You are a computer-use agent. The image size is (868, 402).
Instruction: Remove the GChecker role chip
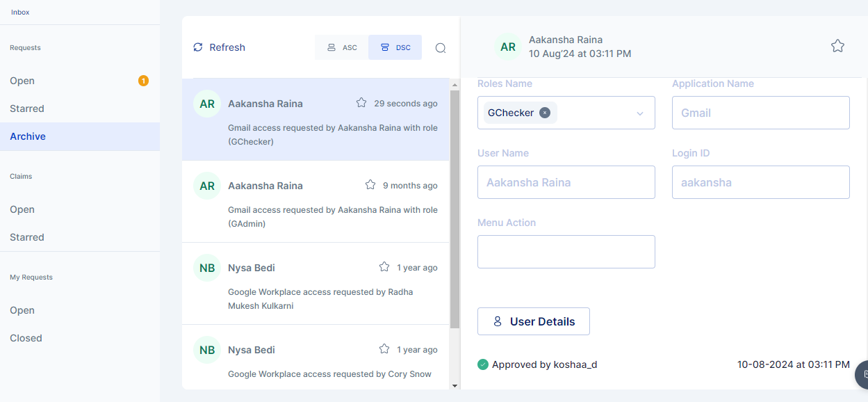[x=545, y=113]
